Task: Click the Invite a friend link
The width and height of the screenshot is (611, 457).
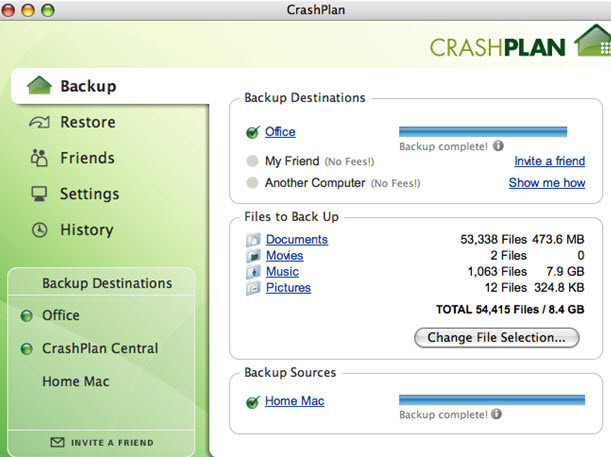Action: tap(549, 161)
